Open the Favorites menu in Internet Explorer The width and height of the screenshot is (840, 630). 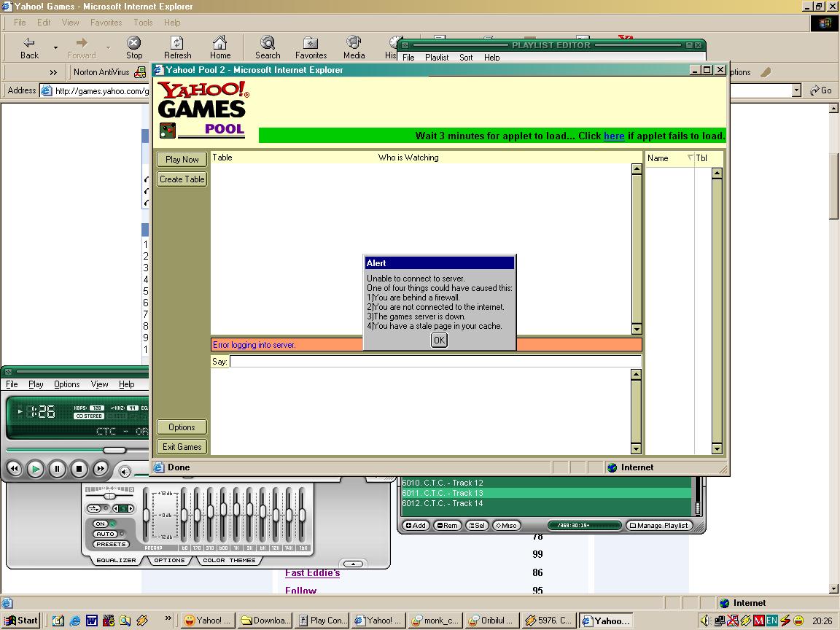click(x=106, y=23)
